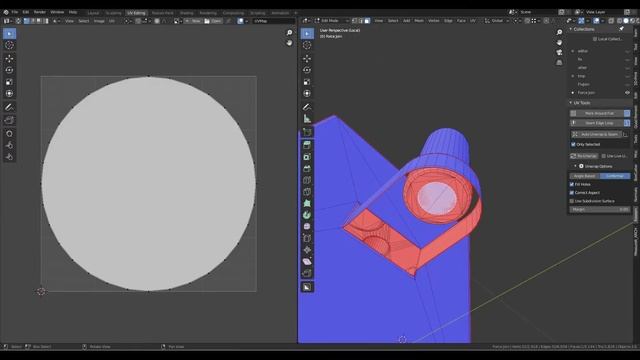This screenshot has height=360, width=640.
Task: Collapse the Collections panel
Action: point(571,29)
